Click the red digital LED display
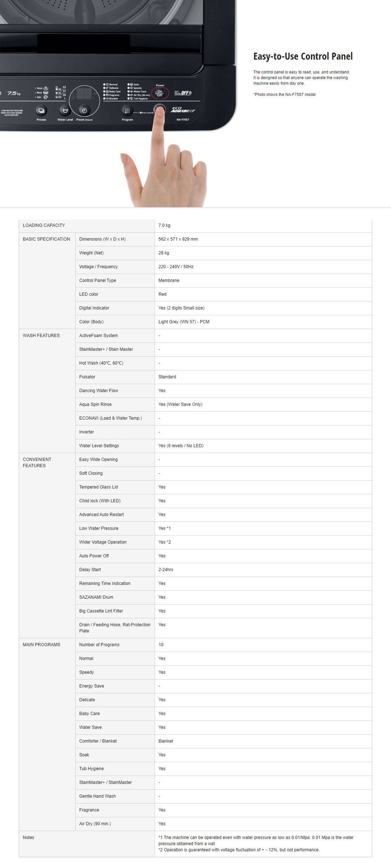The height and width of the screenshot is (868, 391). pos(83,94)
